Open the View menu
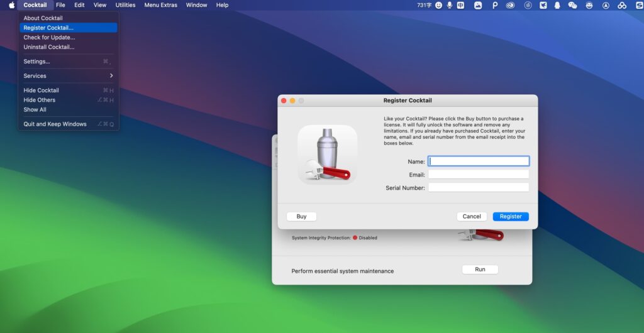This screenshot has width=644, height=333. pos(100,5)
